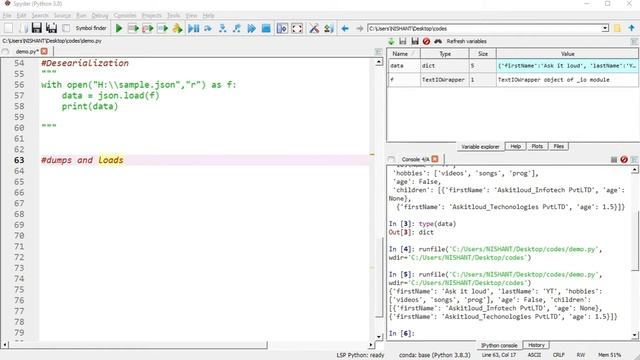Open the Search menu
Image resolution: width=640 pixels, height=360 pixels.
point(40,16)
